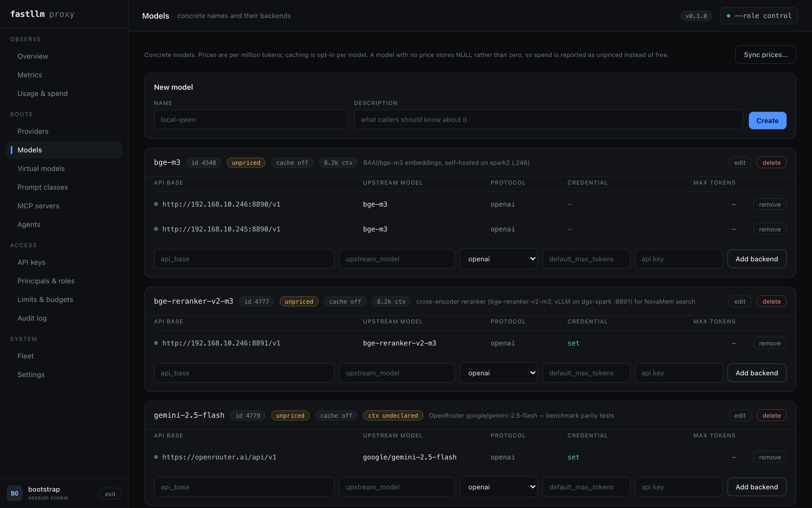This screenshot has height=508, width=812.
Task: Focus upstream_model field under bge-m3
Action: (397, 259)
